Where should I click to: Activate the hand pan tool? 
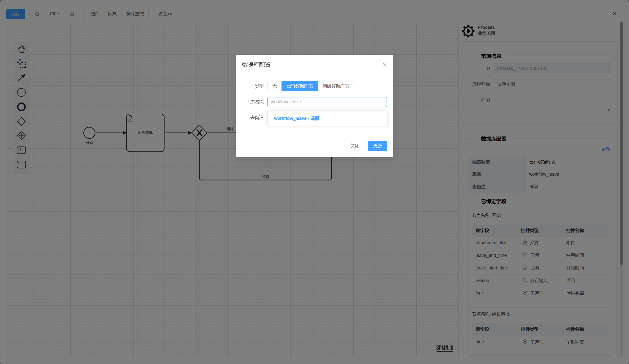coord(21,49)
